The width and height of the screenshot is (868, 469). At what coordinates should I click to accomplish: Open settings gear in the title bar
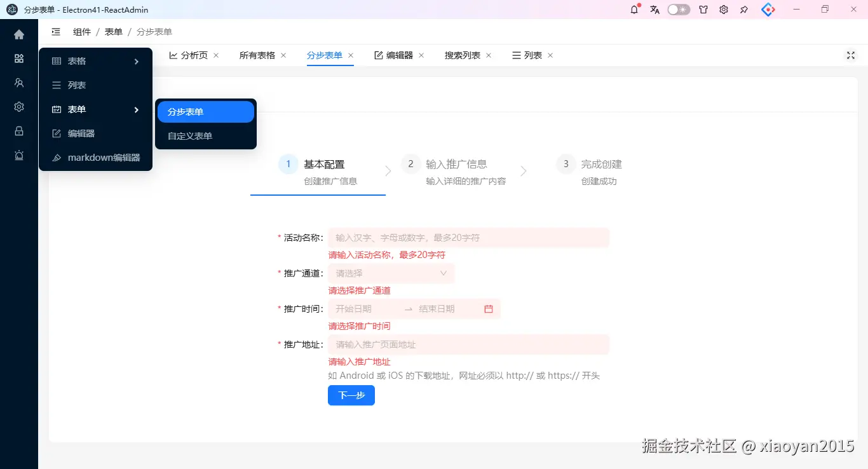click(724, 10)
